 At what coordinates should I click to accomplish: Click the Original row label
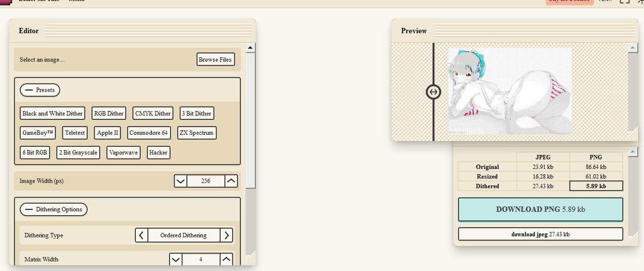pyautogui.click(x=488, y=167)
